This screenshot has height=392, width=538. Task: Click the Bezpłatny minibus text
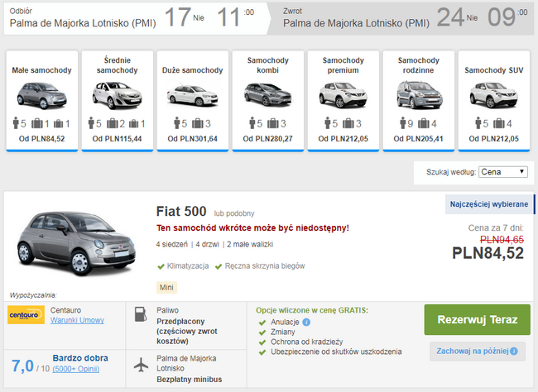(190, 380)
